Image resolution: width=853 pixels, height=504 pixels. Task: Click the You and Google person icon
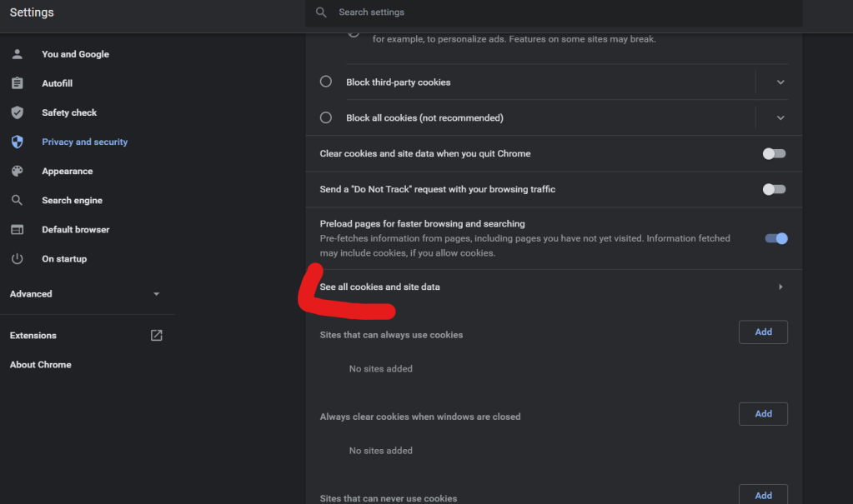(x=17, y=54)
